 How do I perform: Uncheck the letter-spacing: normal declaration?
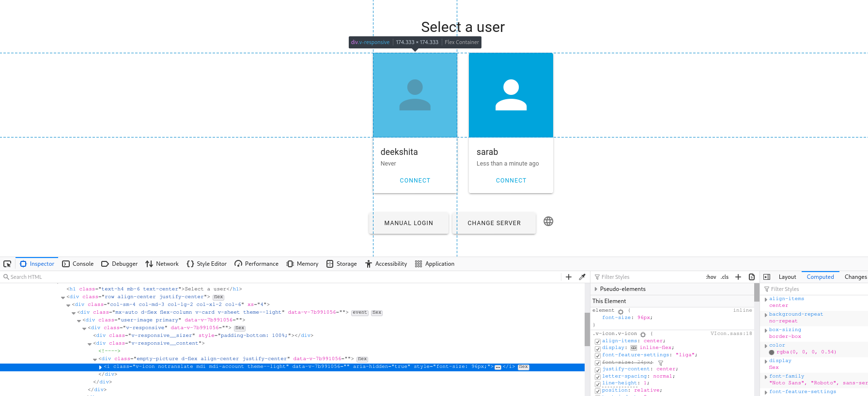click(x=598, y=377)
